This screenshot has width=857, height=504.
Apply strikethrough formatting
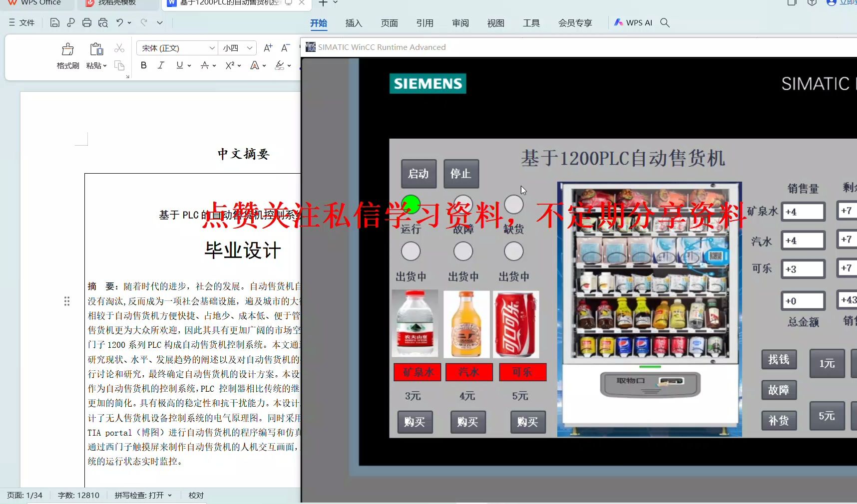point(204,65)
